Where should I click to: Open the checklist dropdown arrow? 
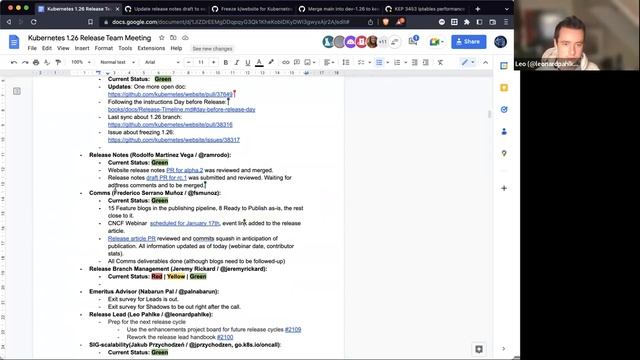point(369,62)
